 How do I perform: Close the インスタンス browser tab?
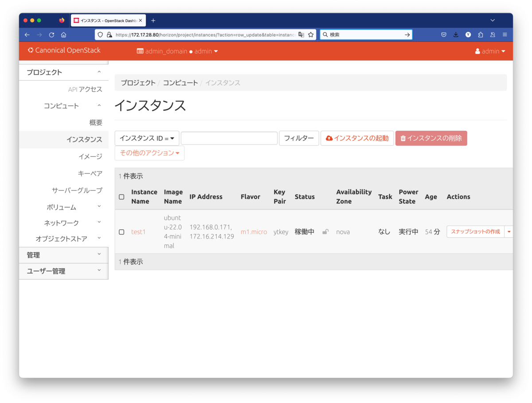coord(141,20)
